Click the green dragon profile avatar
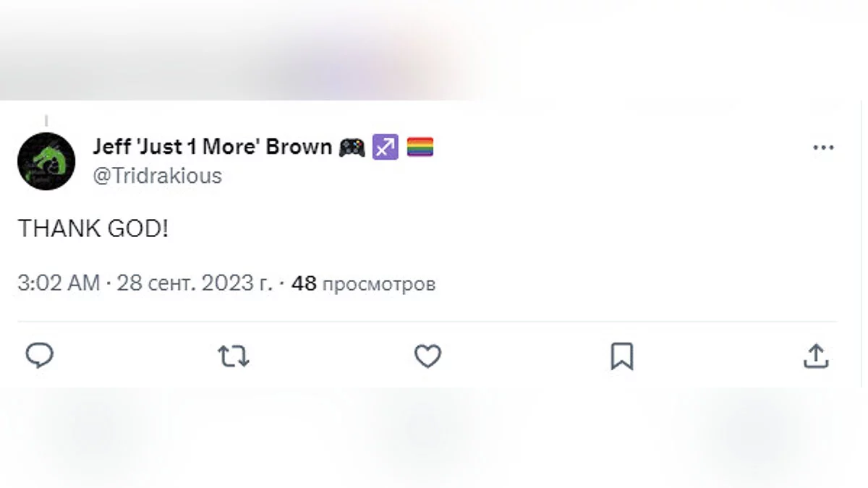Screen dimensions: 868x488 [x=46, y=161]
